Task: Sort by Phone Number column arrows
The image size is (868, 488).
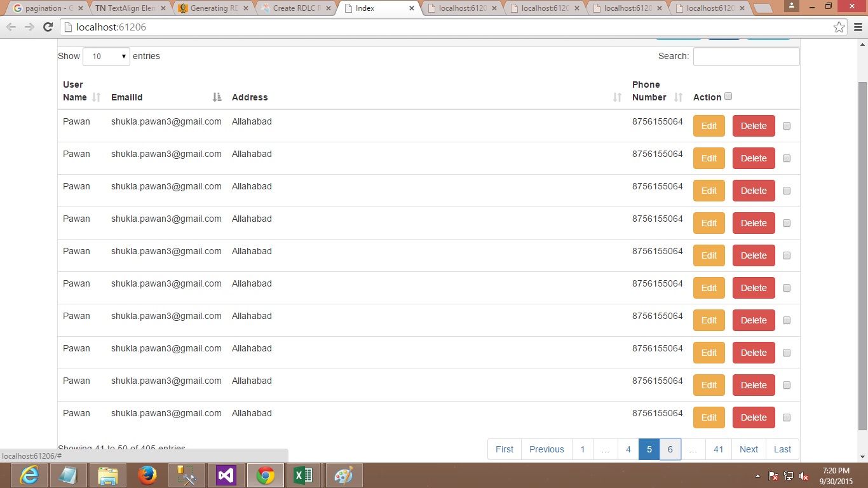Action: coord(678,97)
